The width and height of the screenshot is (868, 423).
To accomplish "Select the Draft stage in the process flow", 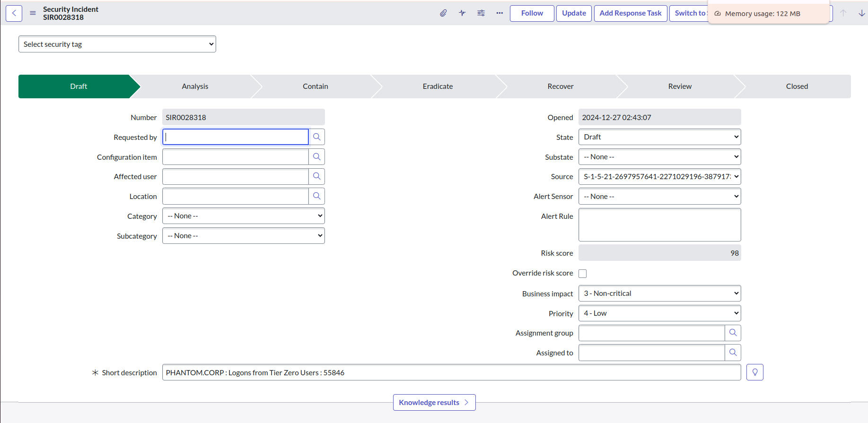I will pos(79,86).
